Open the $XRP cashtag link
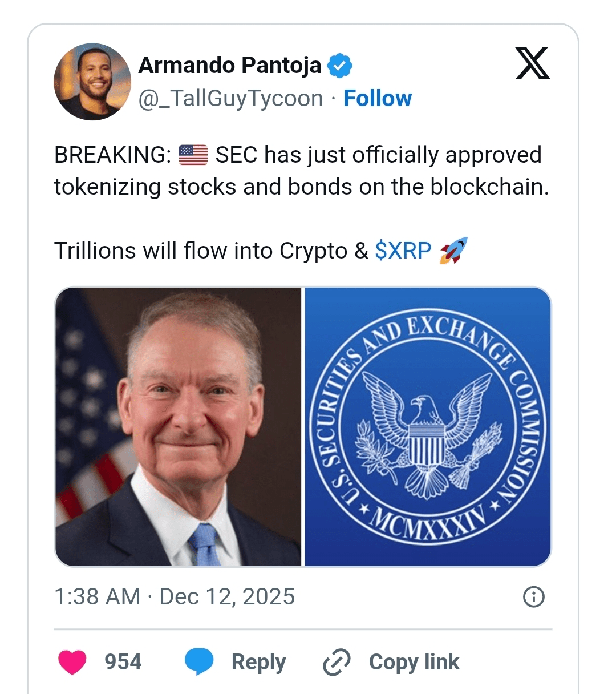 point(403,251)
